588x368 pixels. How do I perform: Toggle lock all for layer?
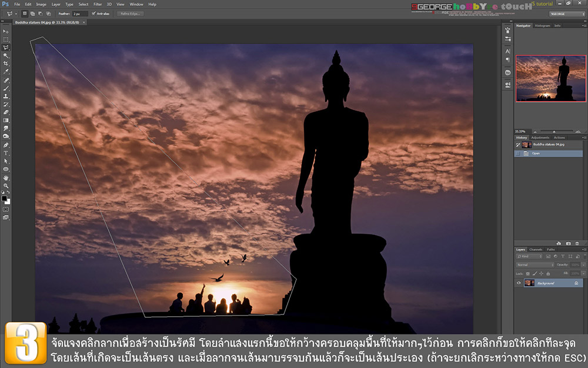click(548, 274)
